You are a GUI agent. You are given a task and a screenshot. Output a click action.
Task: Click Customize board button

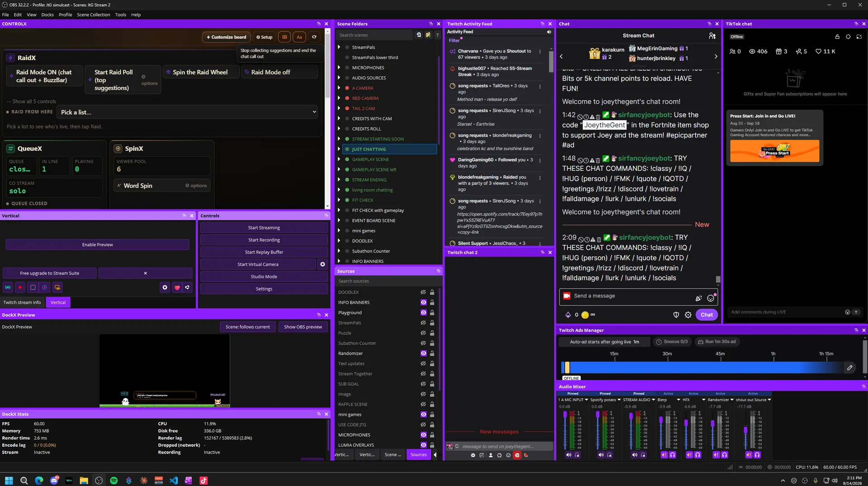[226, 37]
